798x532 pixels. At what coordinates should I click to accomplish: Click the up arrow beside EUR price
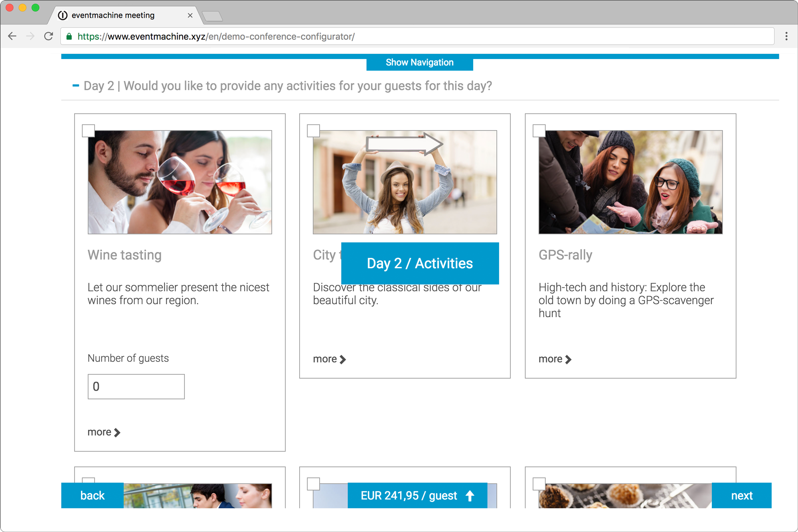pos(470,496)
